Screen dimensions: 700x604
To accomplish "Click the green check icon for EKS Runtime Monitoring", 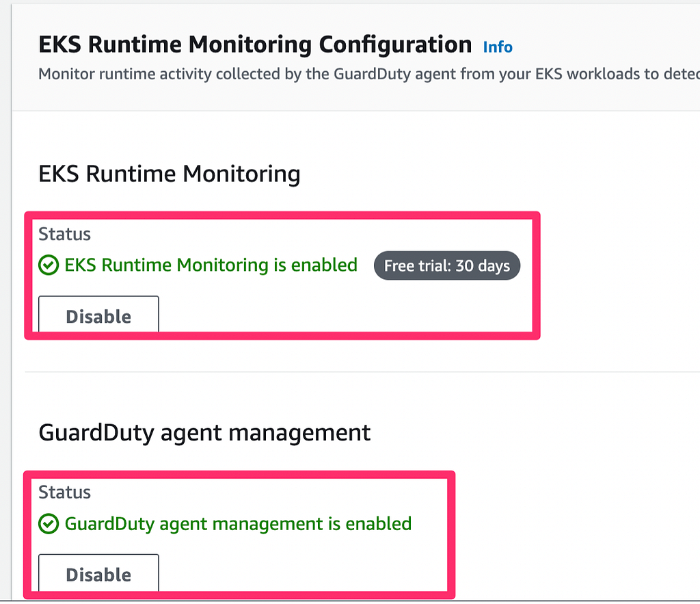I will [x=49, y=265].
